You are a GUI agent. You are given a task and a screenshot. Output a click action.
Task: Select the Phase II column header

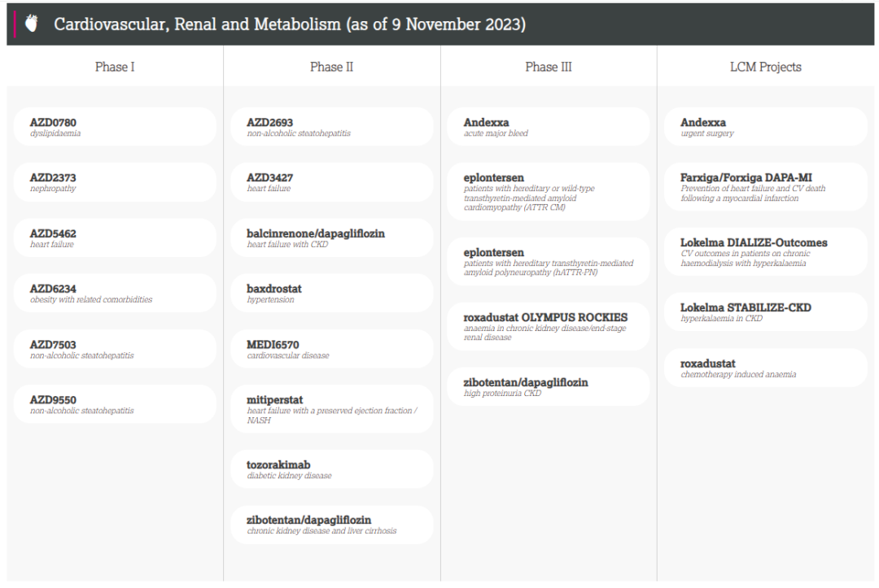[332, 67]
